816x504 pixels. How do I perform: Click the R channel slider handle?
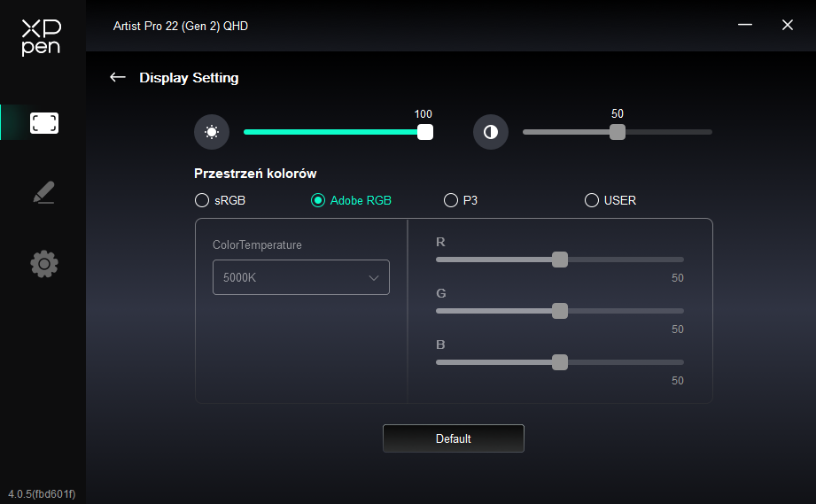(560, 260)
